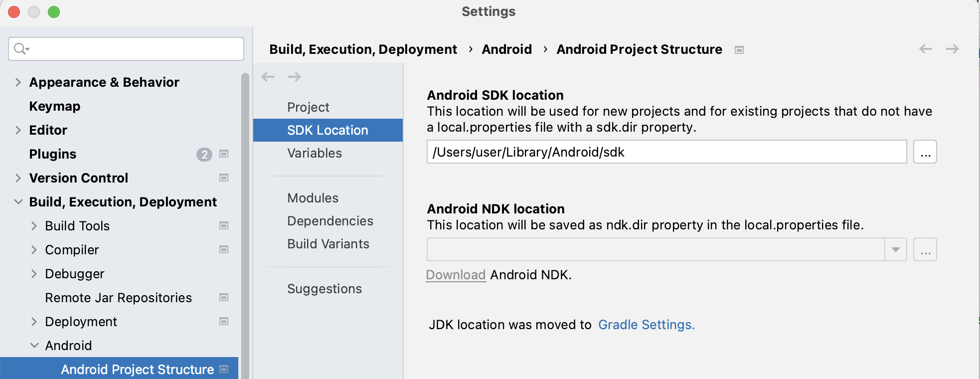Go forward using the header forward arrow

953,49
